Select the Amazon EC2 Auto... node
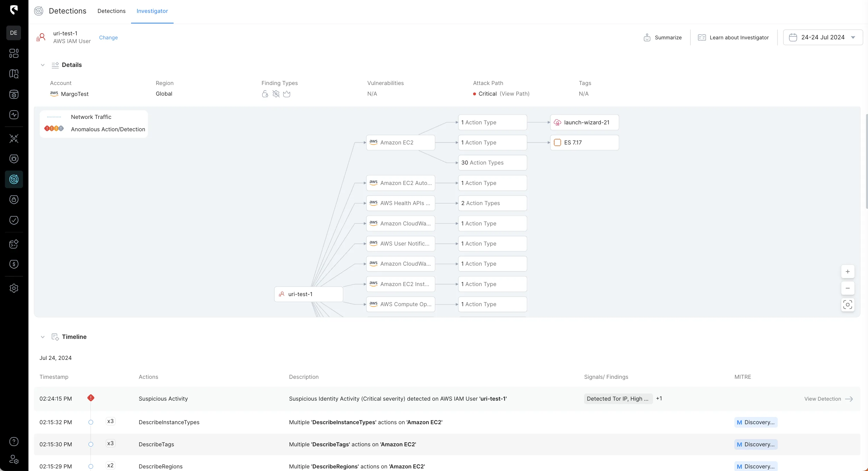The width and height of the screenshot is (868, 471). [x=401, y=183]
